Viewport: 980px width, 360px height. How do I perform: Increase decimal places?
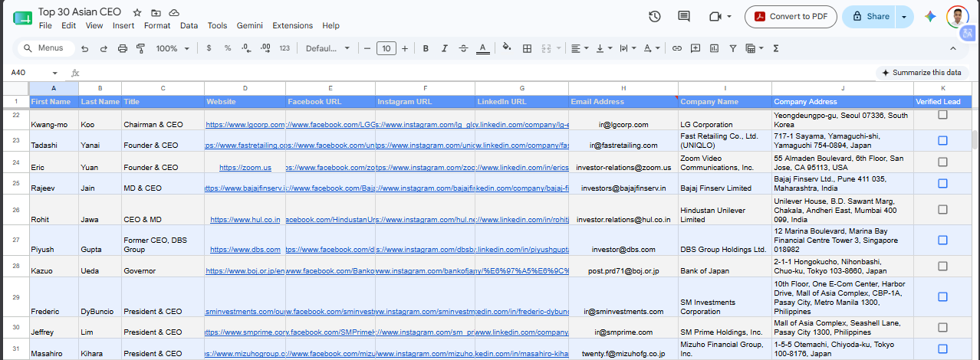[265, 48]
